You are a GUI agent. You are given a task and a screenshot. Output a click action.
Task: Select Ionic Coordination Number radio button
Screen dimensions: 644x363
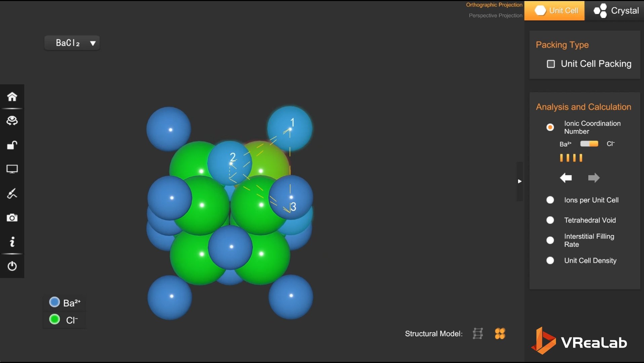tap(550, 127)
